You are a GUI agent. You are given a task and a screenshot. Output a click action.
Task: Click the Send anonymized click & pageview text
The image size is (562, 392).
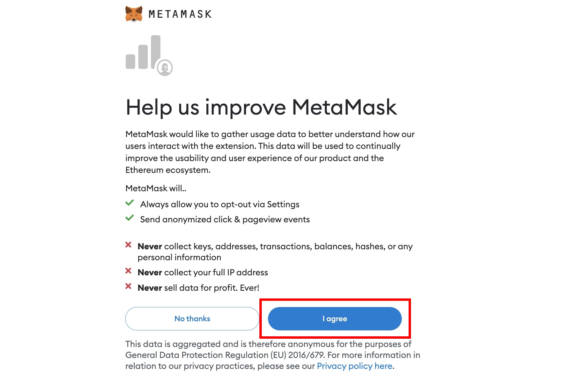pyautogui.click(x=225, y=219)
